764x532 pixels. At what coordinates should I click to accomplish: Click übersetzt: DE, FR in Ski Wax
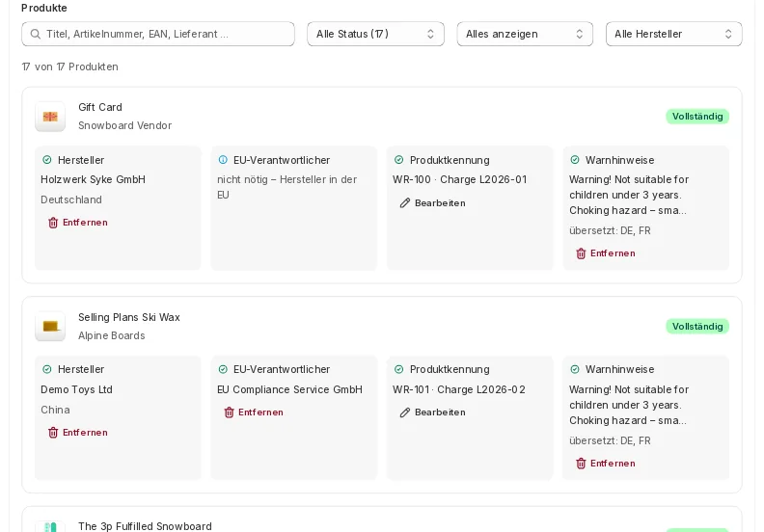[x=610, y=441]
